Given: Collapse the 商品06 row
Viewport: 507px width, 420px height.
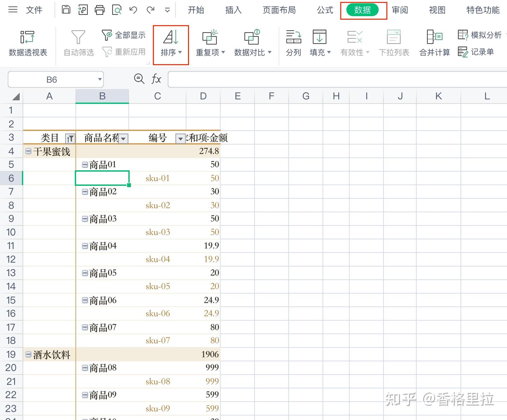Looking at the screenshot, I should tap(85, 300).
